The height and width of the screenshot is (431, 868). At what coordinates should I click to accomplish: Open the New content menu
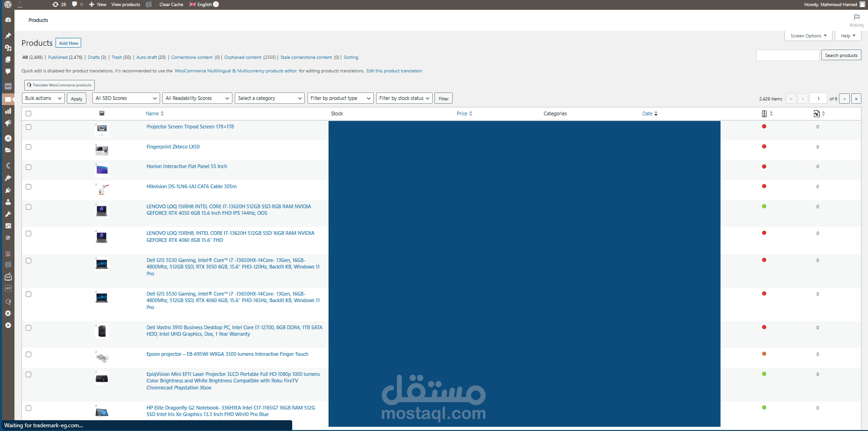(x=98, y=4)
